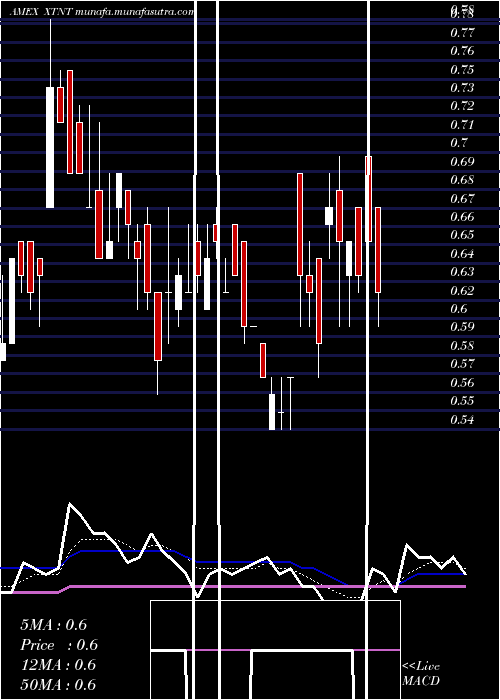Viewport: 500px width, 700px height.
Task: Click the 0.68 price axis label
Action: (x=462, y=180)
